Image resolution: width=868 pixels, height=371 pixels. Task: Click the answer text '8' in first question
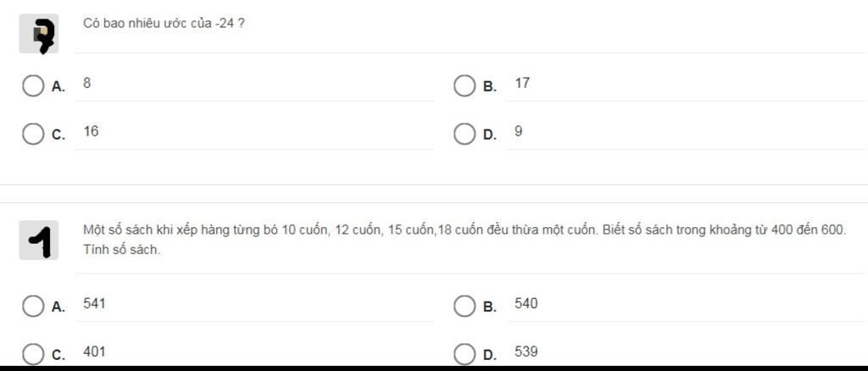tap(87, 84)
